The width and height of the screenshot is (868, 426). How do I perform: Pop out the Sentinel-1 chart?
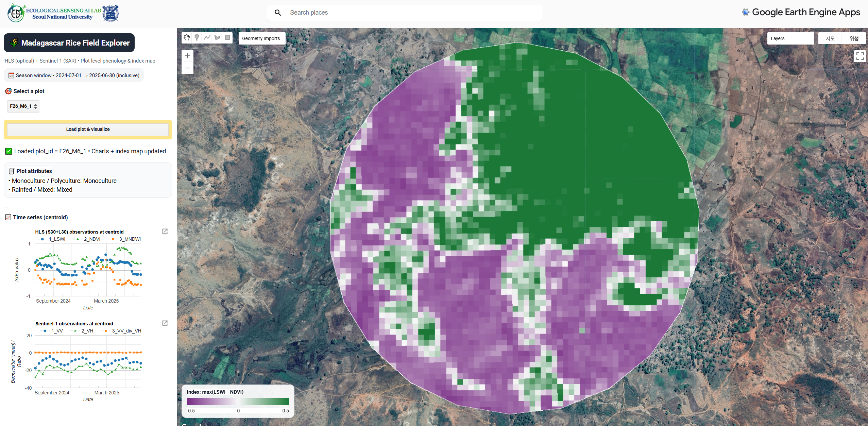pyautogui.click(x=165, y=323)
